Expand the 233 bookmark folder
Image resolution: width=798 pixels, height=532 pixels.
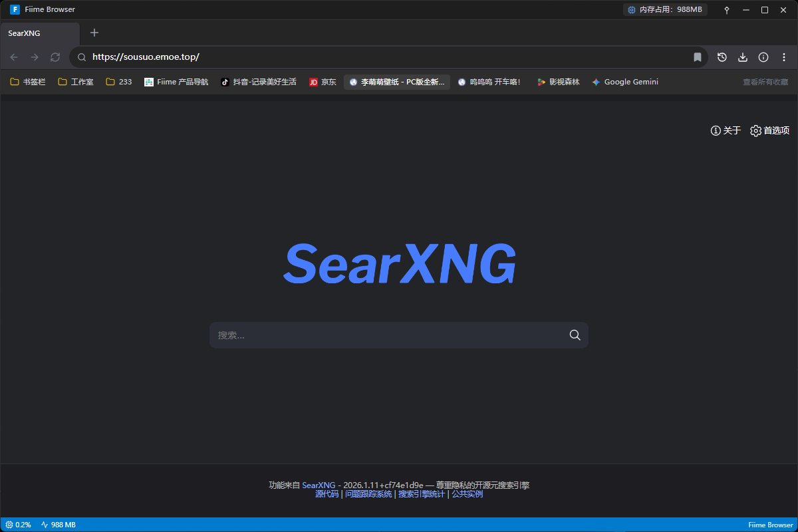pyautogui.click(x=119, y=82)
